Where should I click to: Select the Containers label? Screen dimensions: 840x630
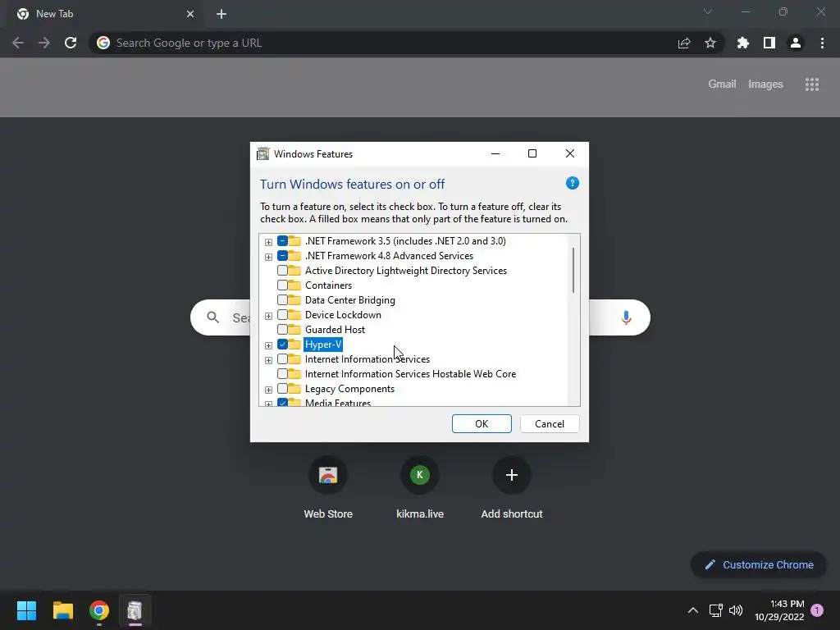coord(328,285)
